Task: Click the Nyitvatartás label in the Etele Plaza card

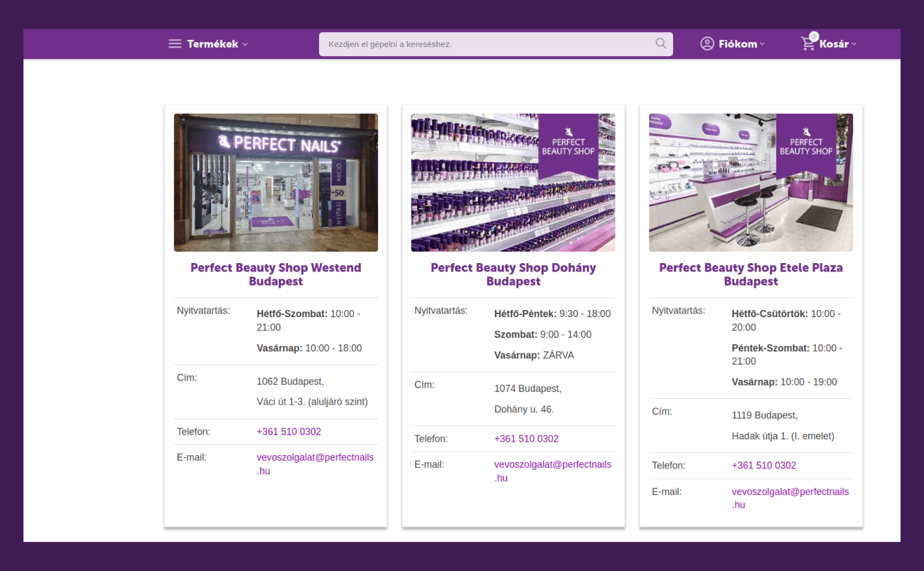Action: click(x=678, y=311)
